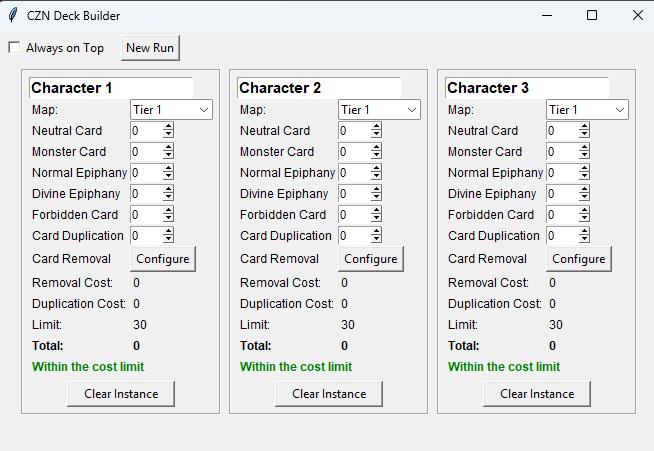This screenshot has width=654, height=451.
Task: Configure Card Removal for Character 2
Action: (371, 259)
